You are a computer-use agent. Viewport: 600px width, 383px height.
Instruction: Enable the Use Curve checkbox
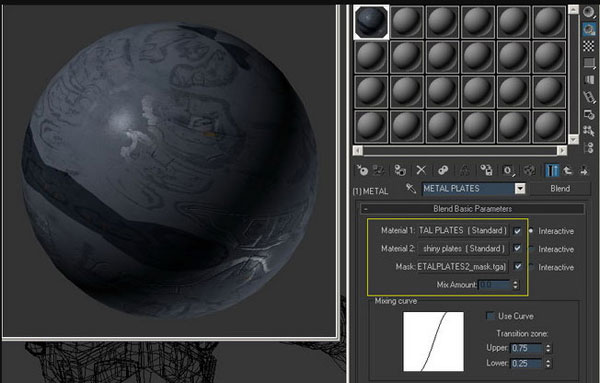coord(490,316)
